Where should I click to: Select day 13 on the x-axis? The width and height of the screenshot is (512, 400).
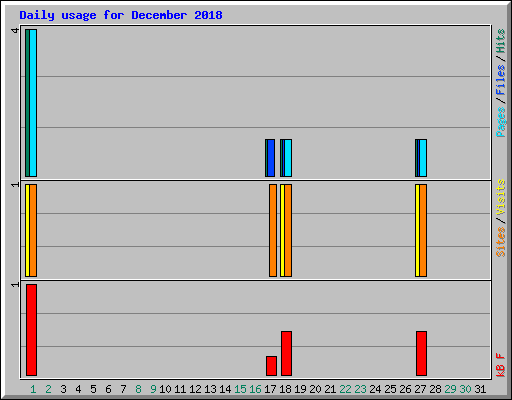click(210, 389)
